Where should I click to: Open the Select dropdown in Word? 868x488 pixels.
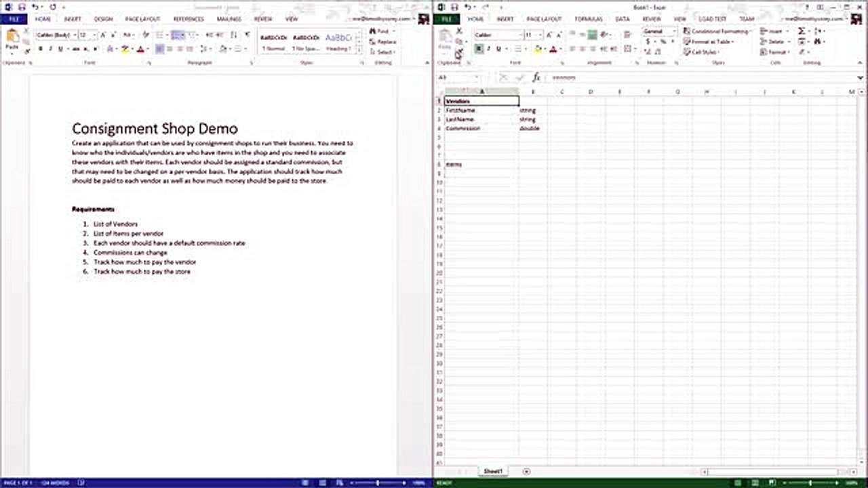coord(383,52)
